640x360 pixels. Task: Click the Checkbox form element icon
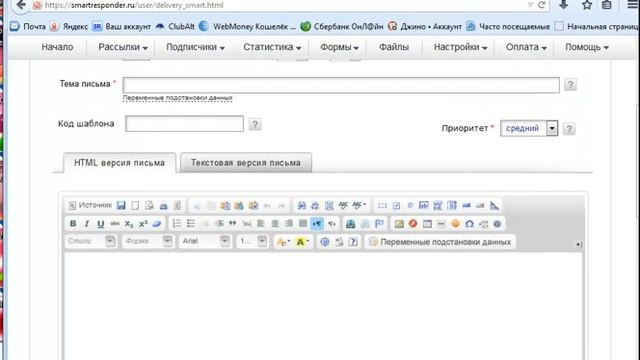(x=396, y=205)
